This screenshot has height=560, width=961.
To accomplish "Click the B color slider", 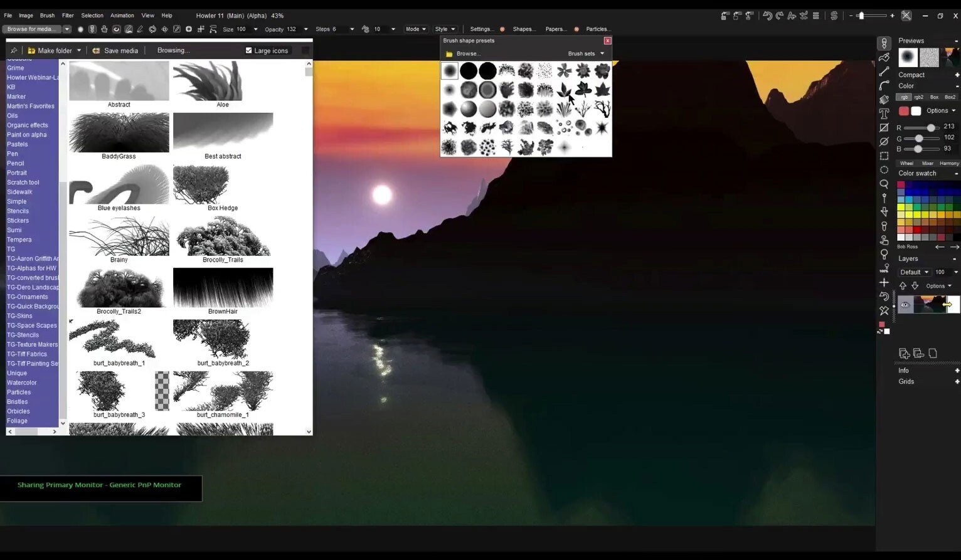I will click(921, 149).
